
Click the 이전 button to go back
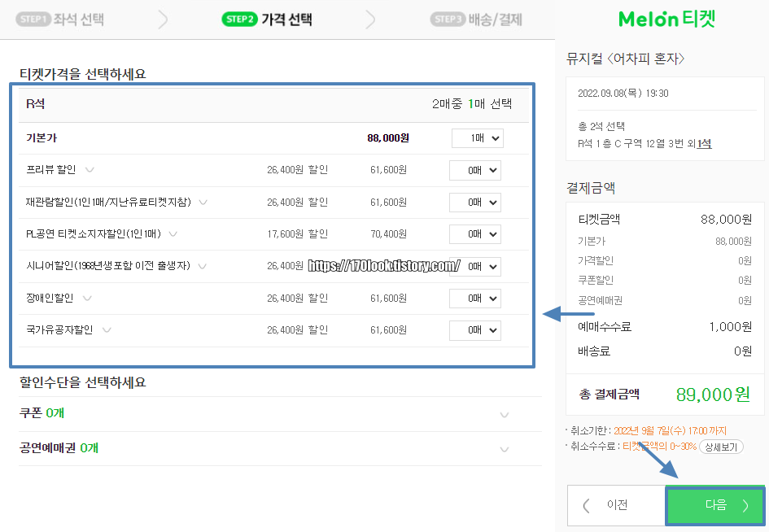(618, 505)
